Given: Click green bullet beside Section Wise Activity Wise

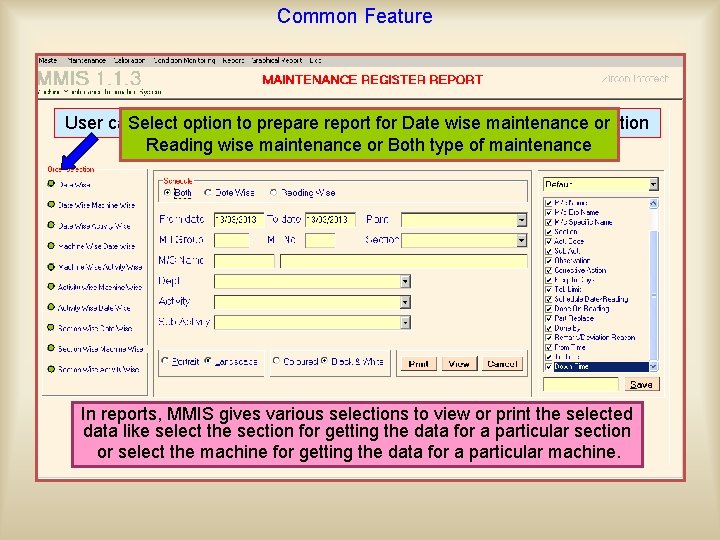Looking at the screenshot, I should pos(51,369).
